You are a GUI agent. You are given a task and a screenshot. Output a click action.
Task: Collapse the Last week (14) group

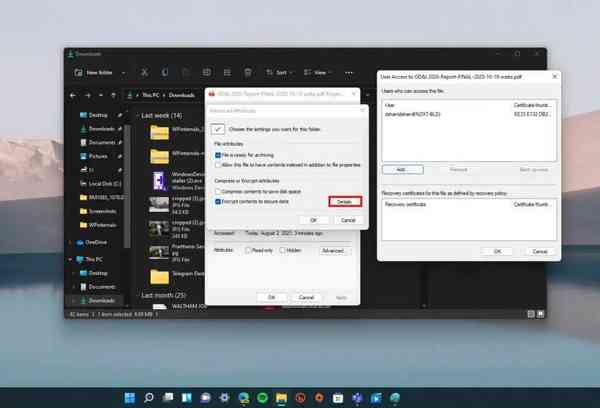[x=137, y=116]
